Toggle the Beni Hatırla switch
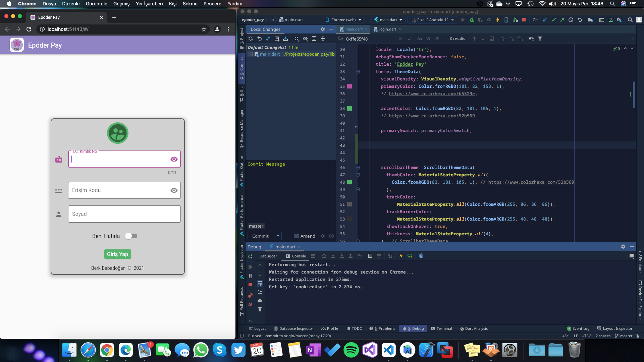644x362 pixels. click(x=131, y=236)
